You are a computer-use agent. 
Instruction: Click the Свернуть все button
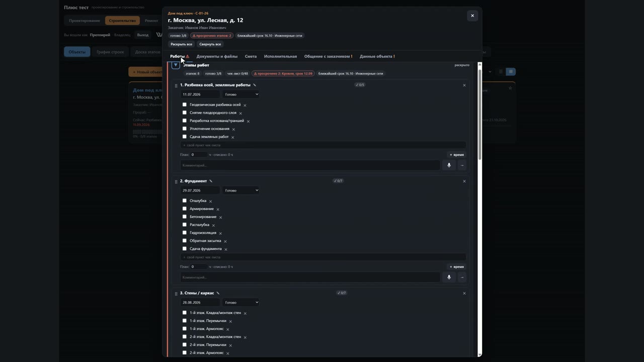[x=210, y=44]
